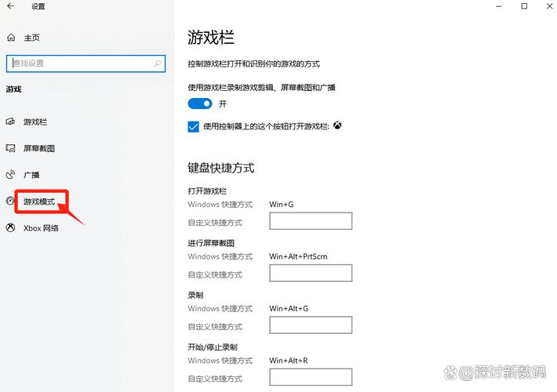This screenshot has width=557, height=392.
Task: Select 游戏模式 in the sidebar
Action: click(39, 201)
